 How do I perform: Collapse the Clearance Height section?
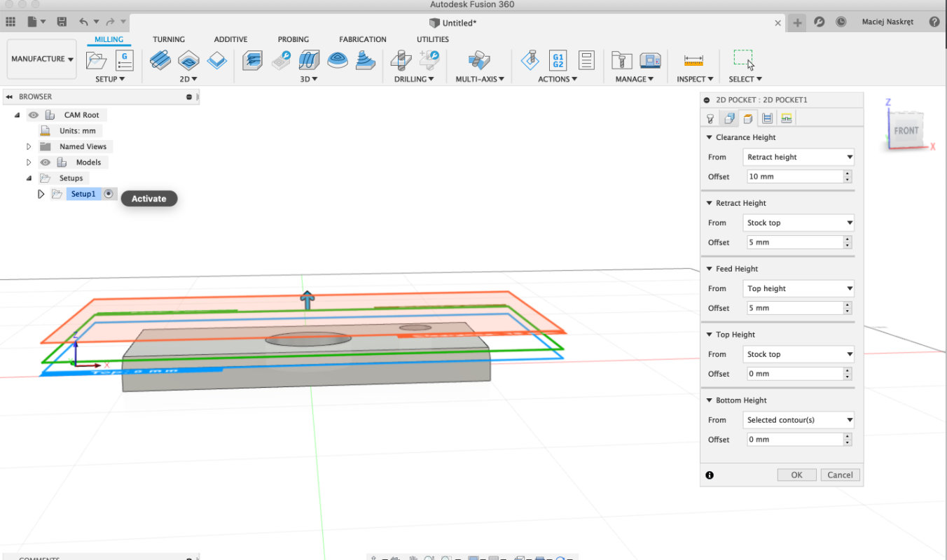click(x=710, y=137)
